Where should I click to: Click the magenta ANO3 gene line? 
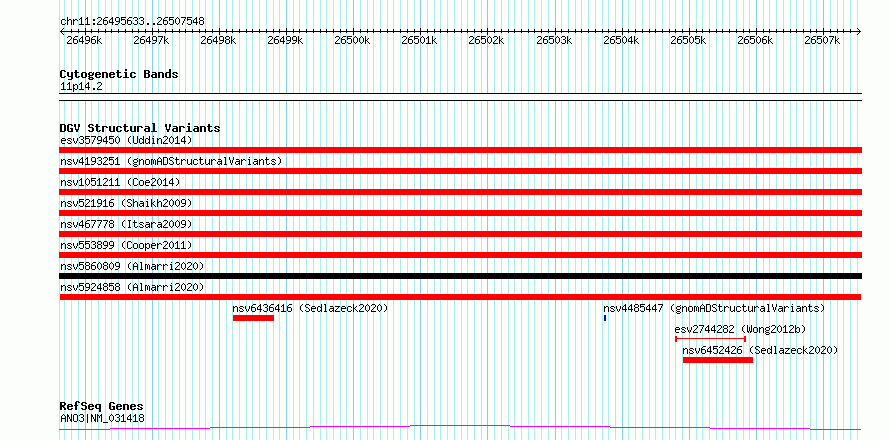[x=460, y=427]
